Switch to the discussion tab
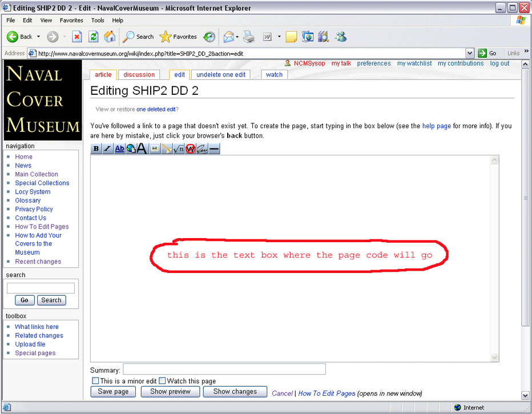532x414 pixels. point(139,75)
